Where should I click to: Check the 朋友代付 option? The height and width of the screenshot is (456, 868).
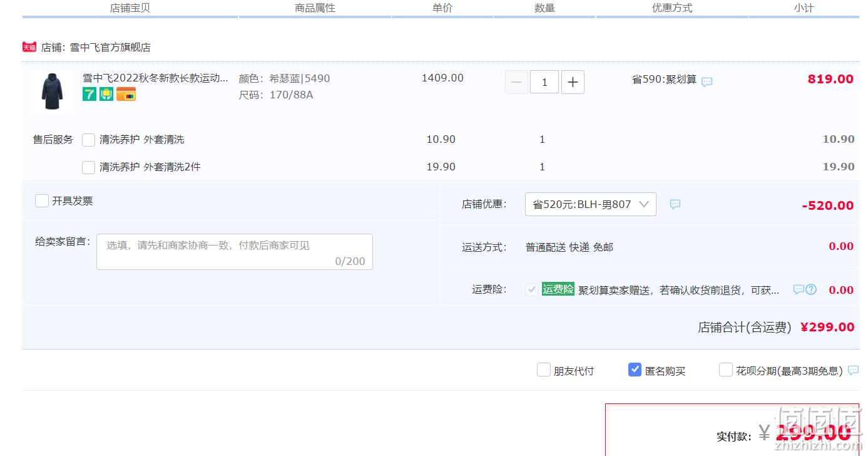point(544,370)
